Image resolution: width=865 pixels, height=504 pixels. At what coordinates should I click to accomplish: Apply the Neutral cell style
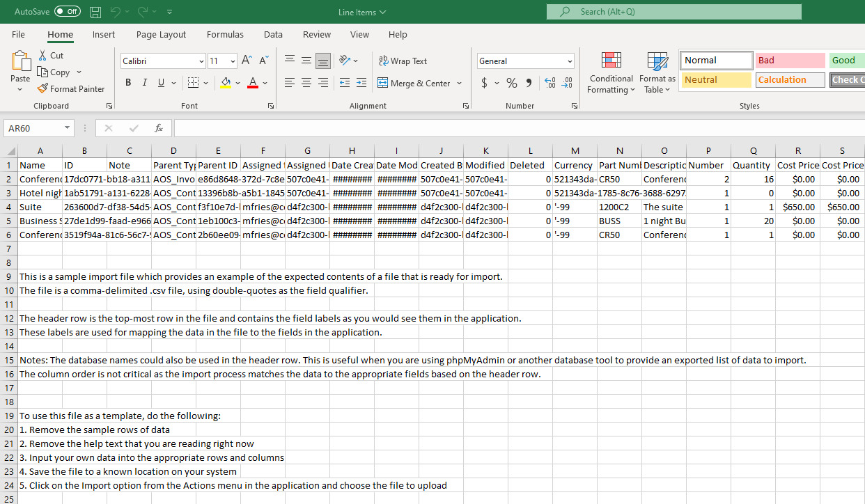coord(717,80)
